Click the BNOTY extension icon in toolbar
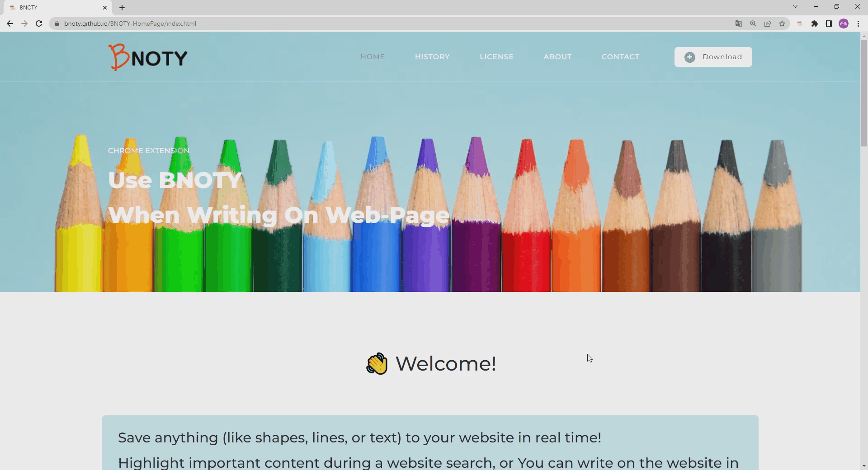 [x=800, y=23]
